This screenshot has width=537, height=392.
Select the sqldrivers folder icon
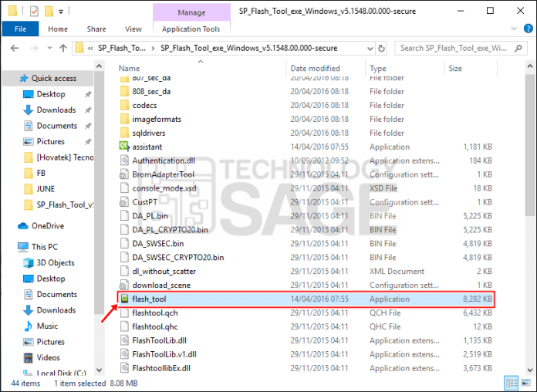click(124, 133)
